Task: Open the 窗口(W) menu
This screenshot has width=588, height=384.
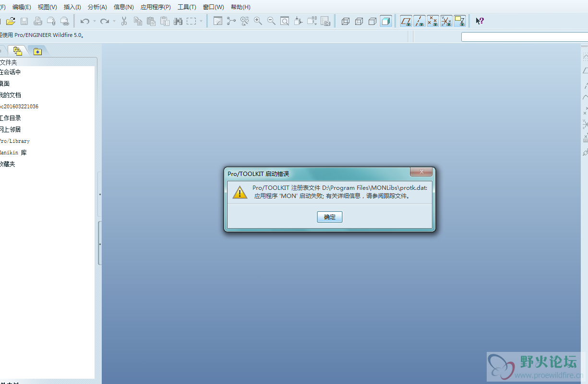Action: pyautogui.click(x=214, y=7)
